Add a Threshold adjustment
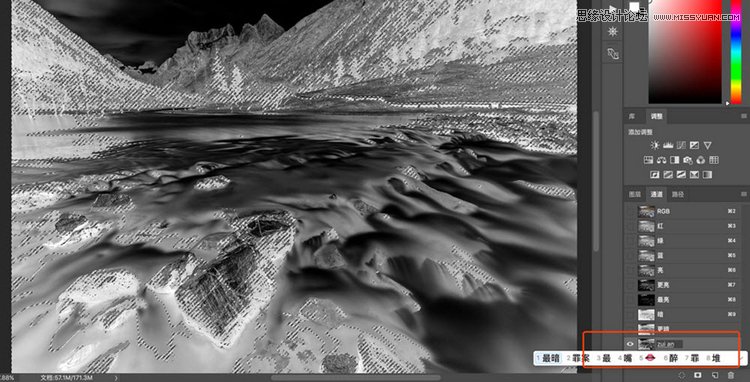 coord(682,175)
